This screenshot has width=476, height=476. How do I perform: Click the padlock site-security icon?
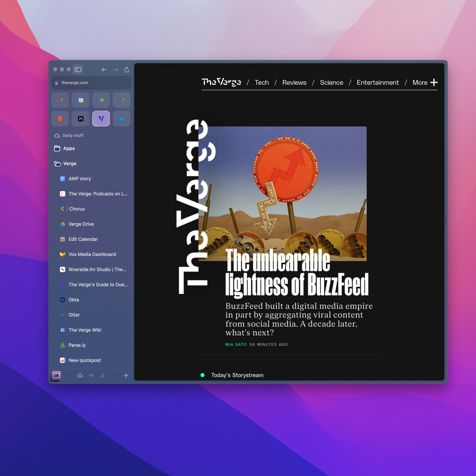(56, 83)
